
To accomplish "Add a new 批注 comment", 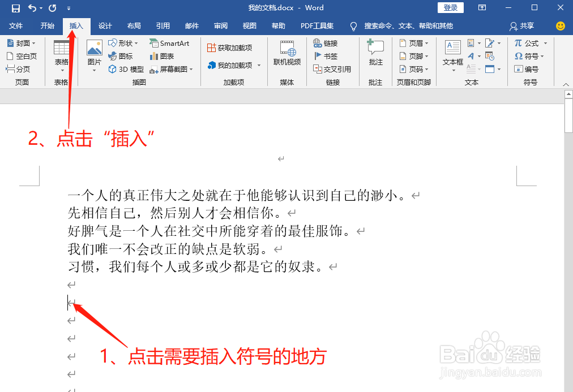I will coord(375,53).
